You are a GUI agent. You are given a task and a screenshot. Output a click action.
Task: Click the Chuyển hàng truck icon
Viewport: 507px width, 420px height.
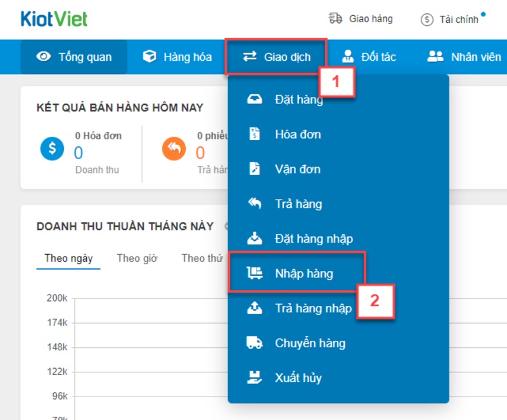coord(255,343)
